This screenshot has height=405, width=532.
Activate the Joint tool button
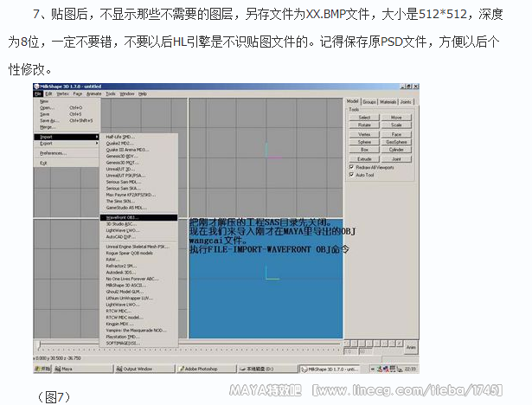pos(396,159)
